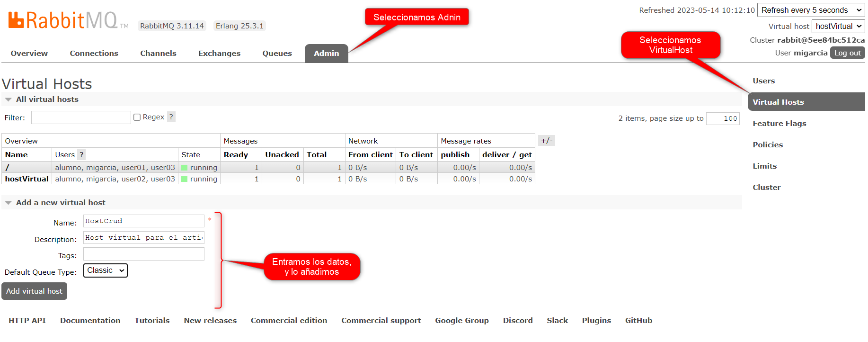The image size is (868, 342).
Task: Switch to the Exchanges tab
Action: [219, 54]
